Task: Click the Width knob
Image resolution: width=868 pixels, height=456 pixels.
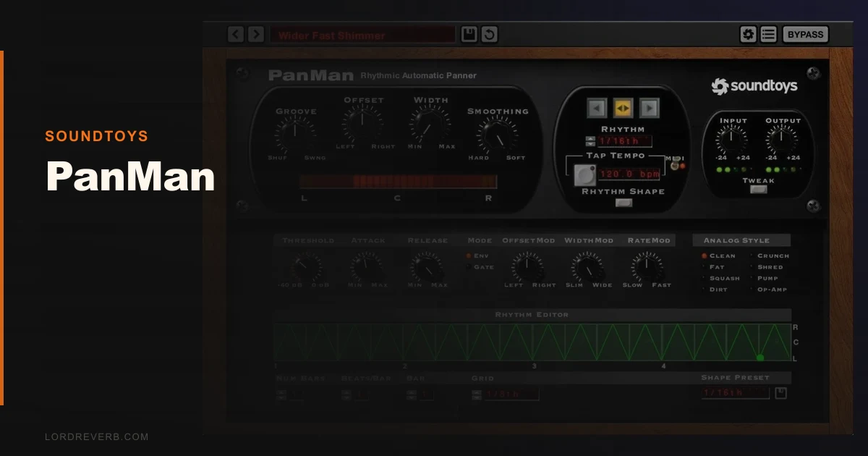Action: (x=430, y=124)
